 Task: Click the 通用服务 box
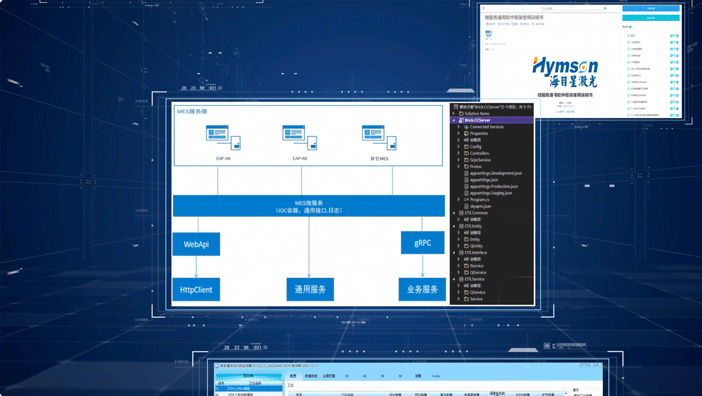[310, 290]
